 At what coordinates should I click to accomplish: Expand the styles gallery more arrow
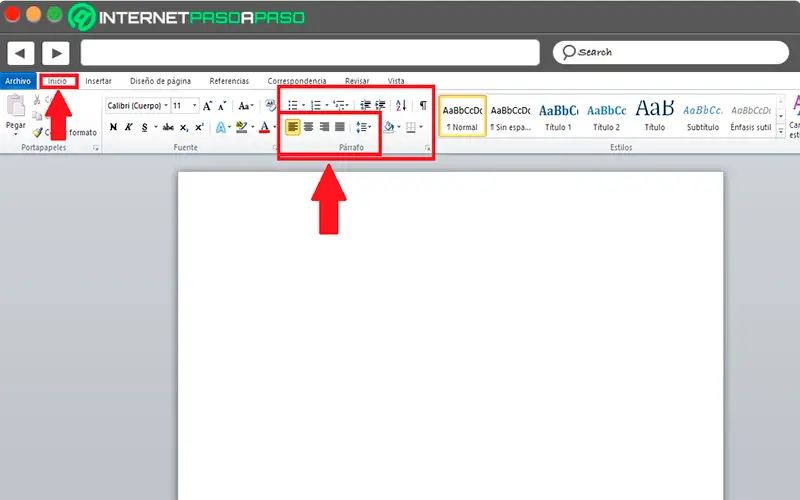point(781,132)
